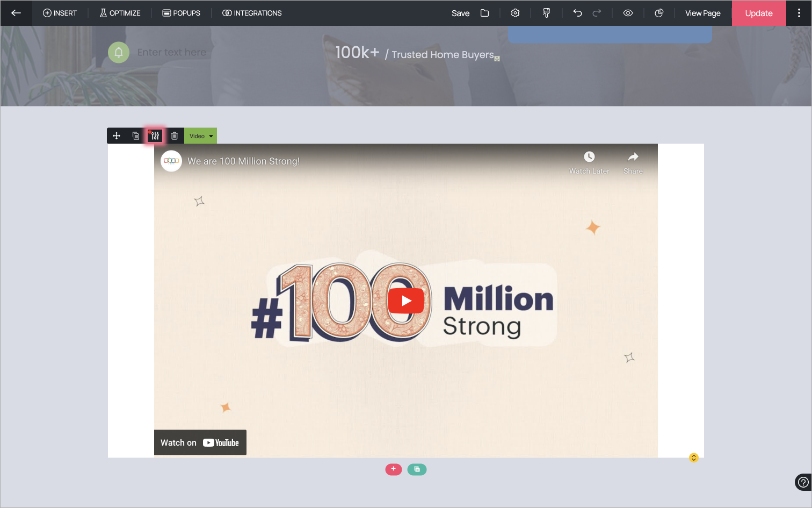Play the YouTube video
This screenshot has height=508, width=812.
pos(406,301)
